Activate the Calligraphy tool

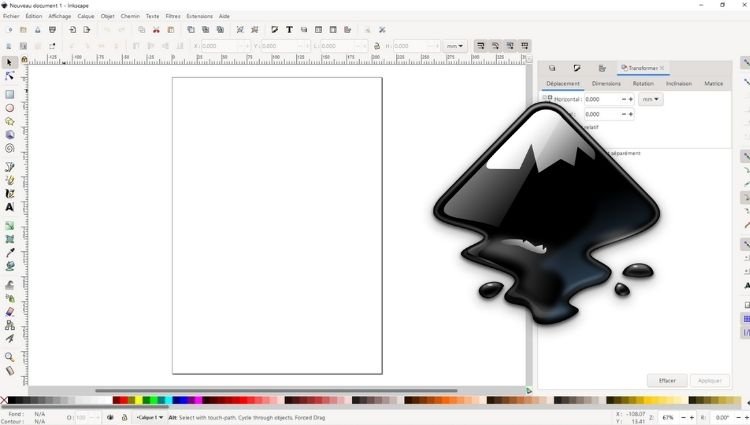(10, 194)
